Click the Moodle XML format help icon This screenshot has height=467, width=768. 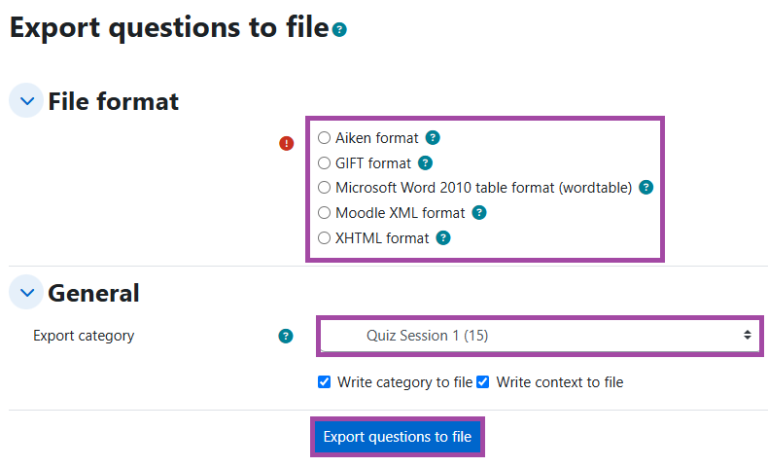(479, 213)
